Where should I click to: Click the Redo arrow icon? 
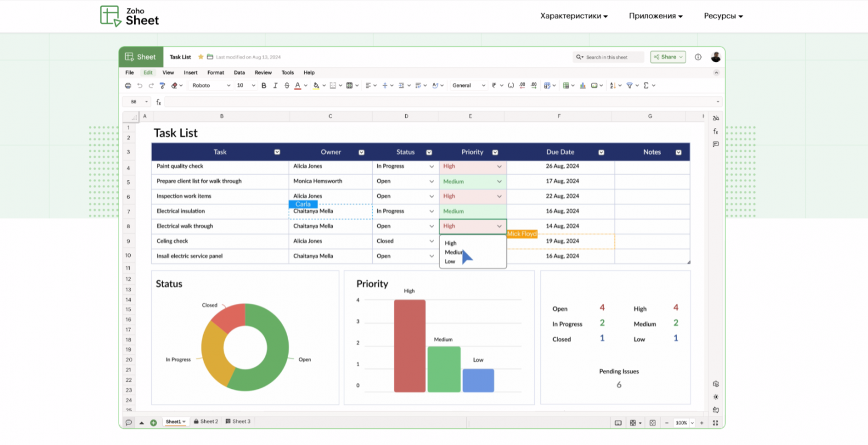[151, 86]
